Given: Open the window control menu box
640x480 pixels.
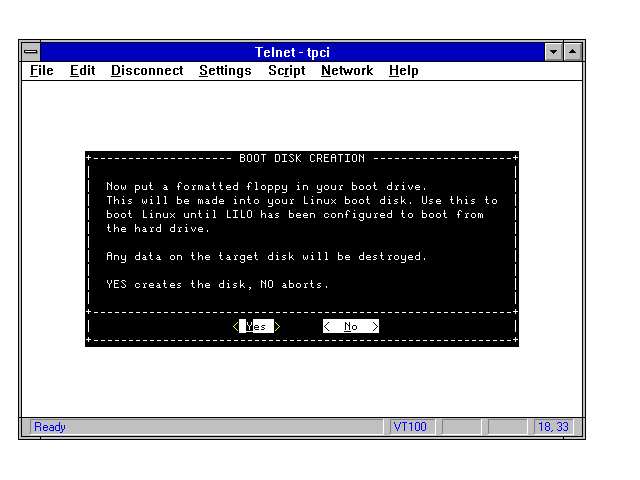Looking at the screenshot, I should (x=31, y=51).
